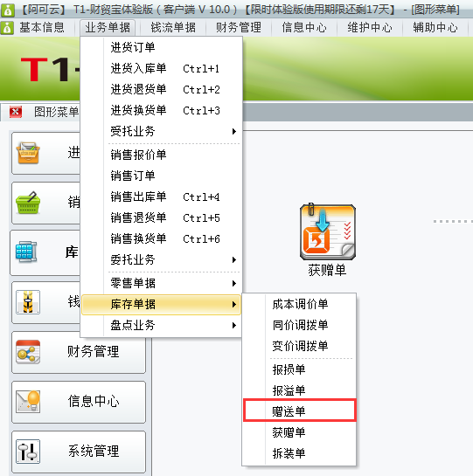Click the orange shopping basket purchase icon
The height and width of the screenshot is (476, 473).
28,153
